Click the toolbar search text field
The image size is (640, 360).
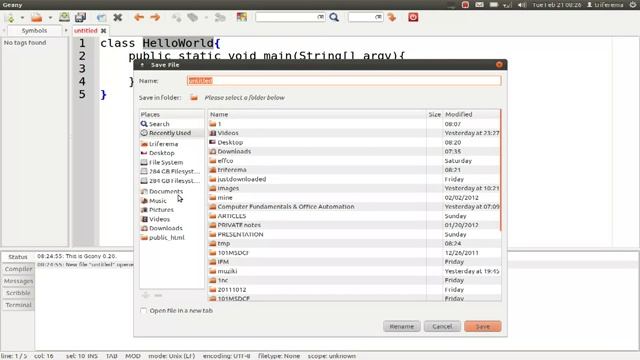point(290,17)
